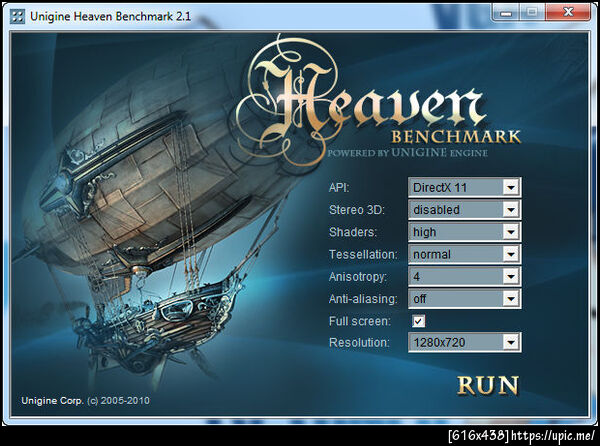The width and height of the screenshot is (600, 446).
Task: Click the 'Shaders:' label text
Action: (x=353, y=232)
